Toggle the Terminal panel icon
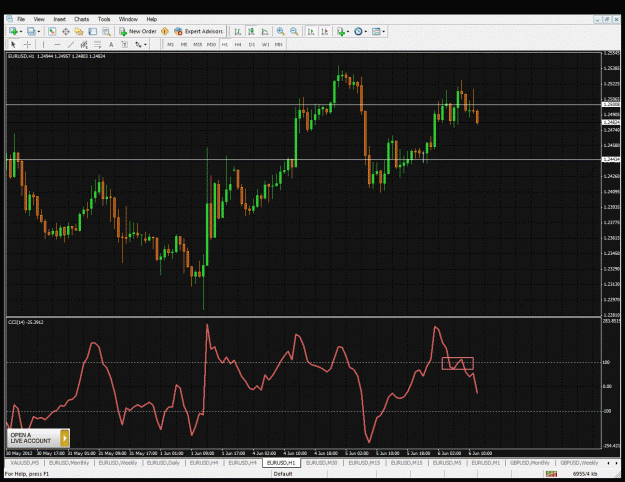The image size is (625, 482). [x=92, y=31]
